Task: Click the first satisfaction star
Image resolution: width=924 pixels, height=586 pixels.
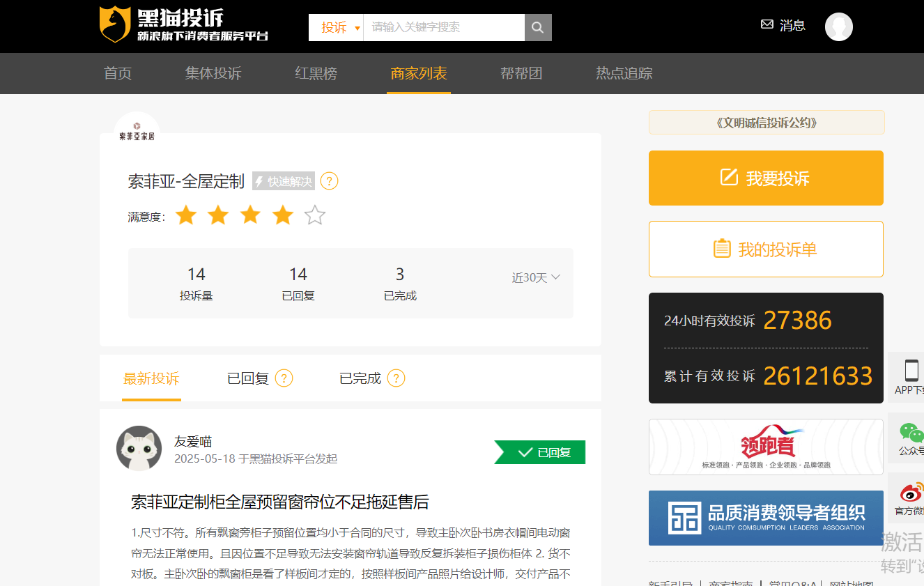Action: (186, 215)
